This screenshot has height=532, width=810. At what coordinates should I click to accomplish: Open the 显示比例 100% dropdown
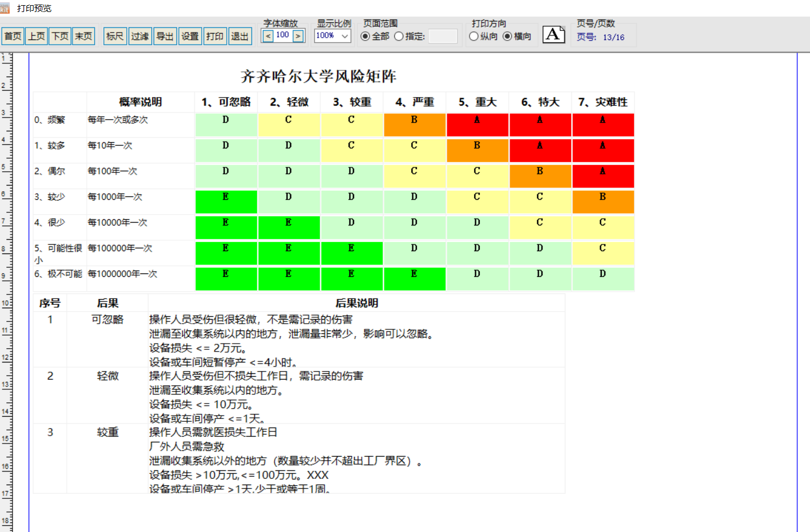click(332, 35)
